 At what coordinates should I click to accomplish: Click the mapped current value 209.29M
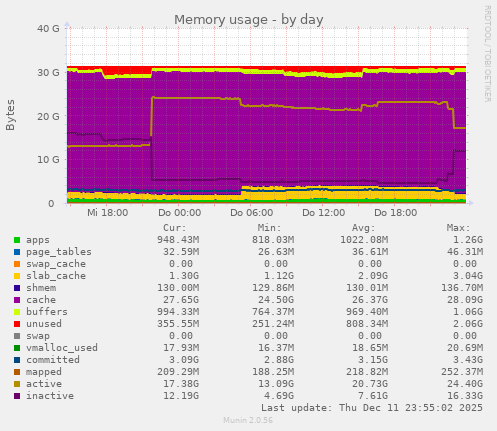pos(178,372)
